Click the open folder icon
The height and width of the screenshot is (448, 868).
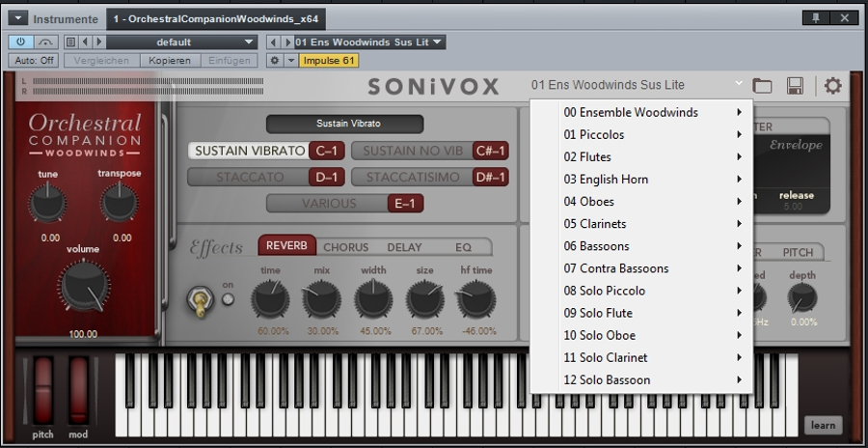tap(762, 85)
